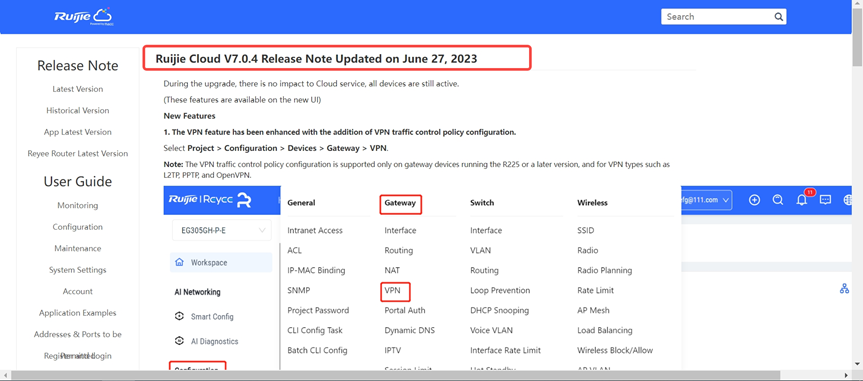This screenshot has width=863, height=381.
Task: Select Loop Prevention under Switch
Action: (500, 290)
